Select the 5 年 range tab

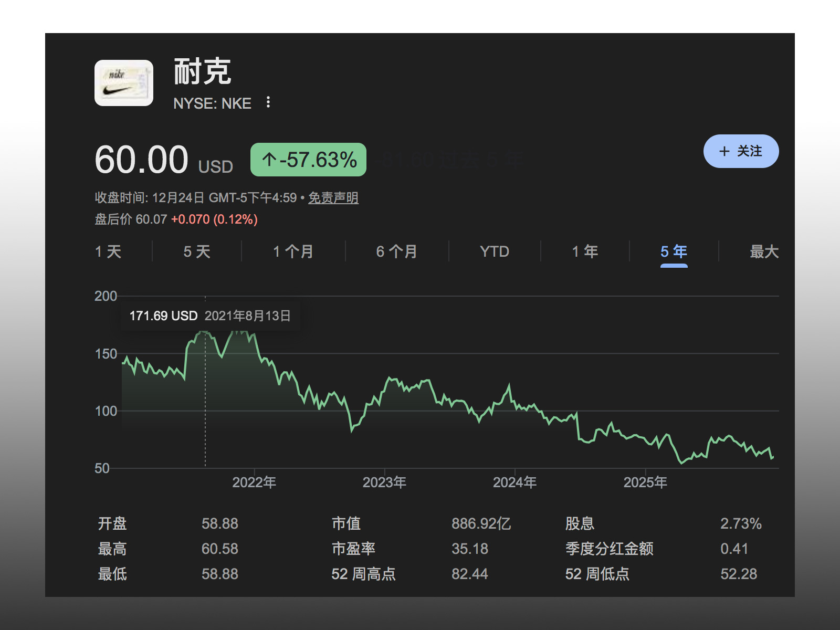674,251
